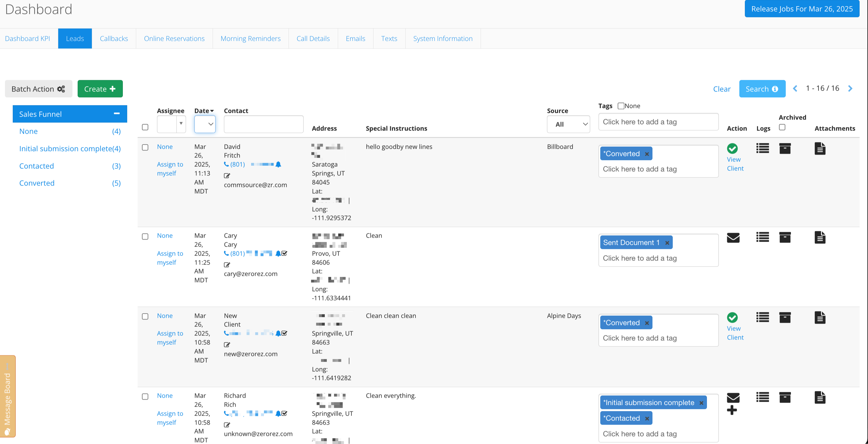Open the Source All dropdown

tap(568, 124)
